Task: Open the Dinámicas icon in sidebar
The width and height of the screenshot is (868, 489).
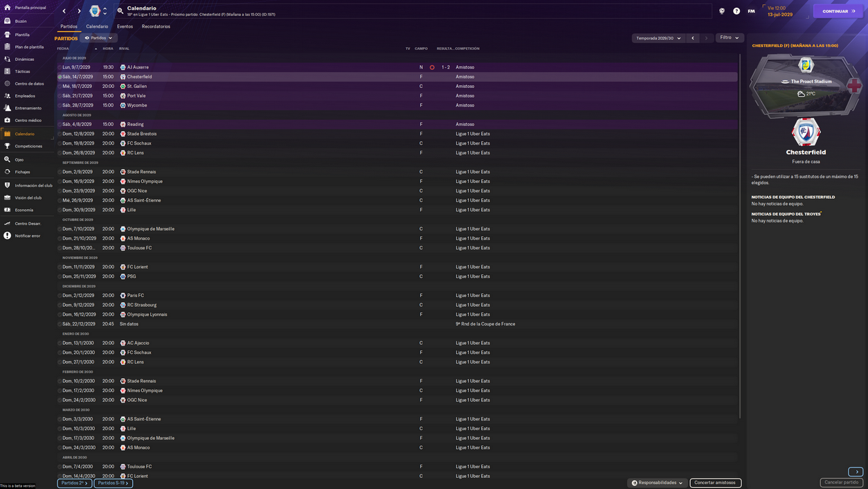Action: [x=7, y=59]
